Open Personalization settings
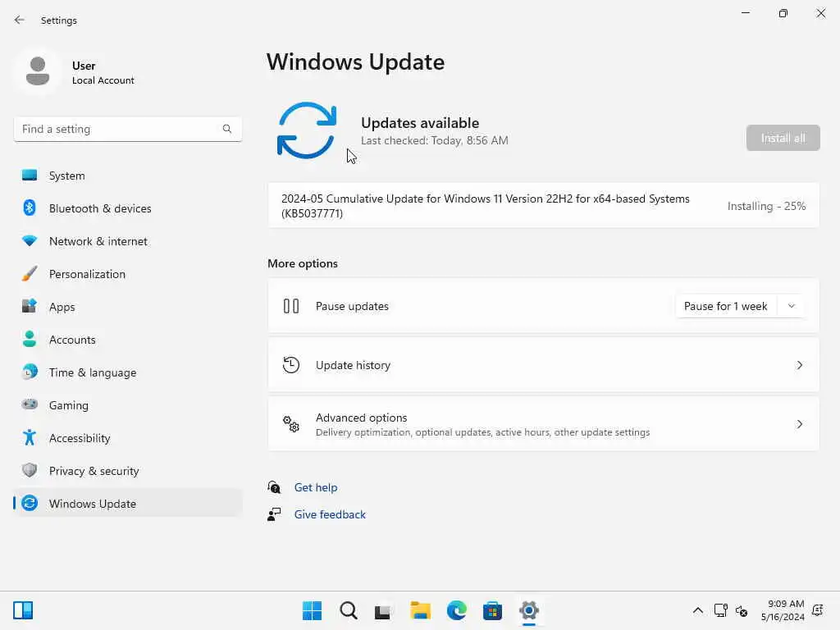This screenshot has height=630, width=840. (x=127, y=274)
